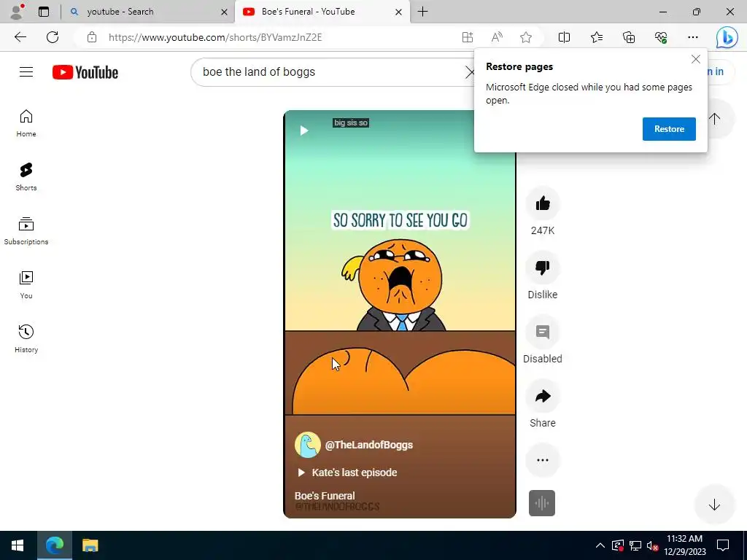Select the Boe's Funeral - YouTube tab

[323, 12]
